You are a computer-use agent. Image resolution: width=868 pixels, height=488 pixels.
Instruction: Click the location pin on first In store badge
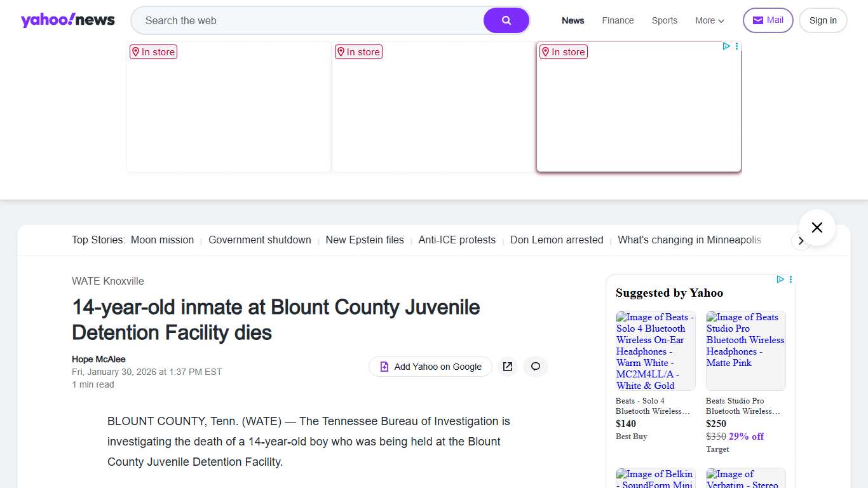coord(137,52)
